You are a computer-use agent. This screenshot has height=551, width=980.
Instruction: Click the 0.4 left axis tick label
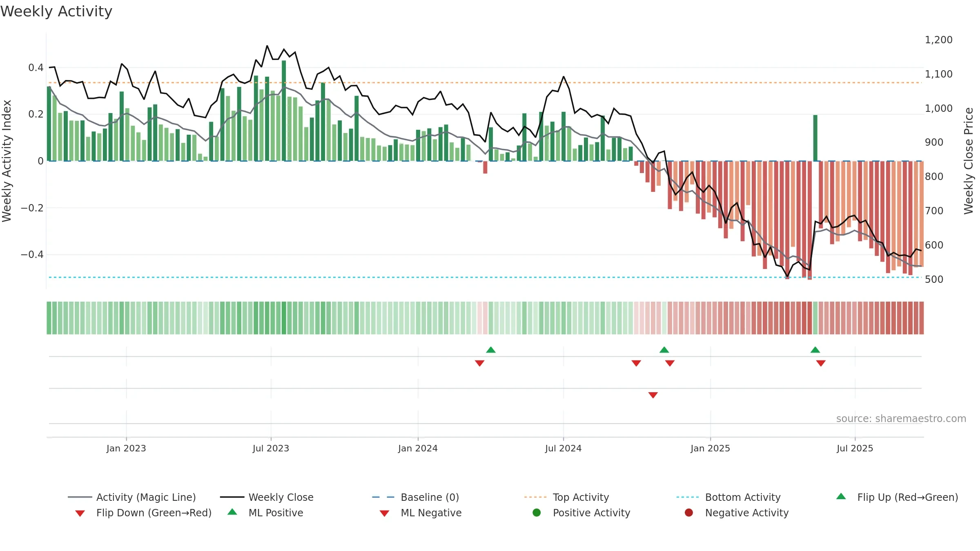pyautogui.click(x=36, y=68)
